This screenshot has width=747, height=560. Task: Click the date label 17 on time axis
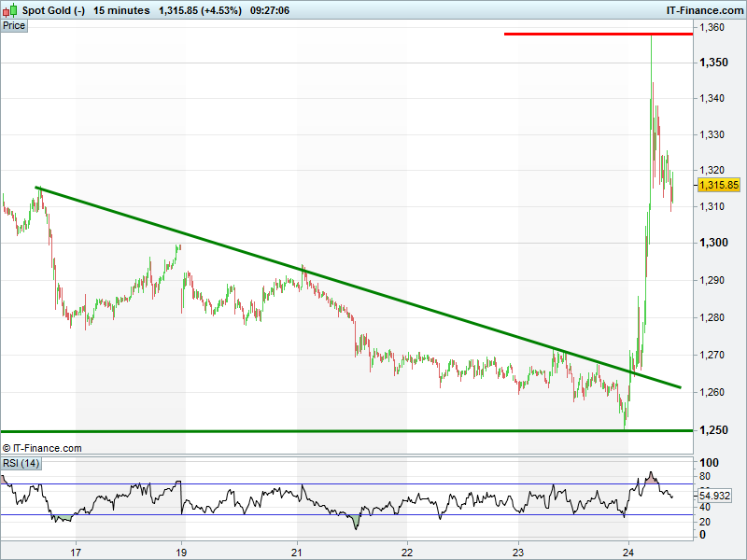pos(76,553)
